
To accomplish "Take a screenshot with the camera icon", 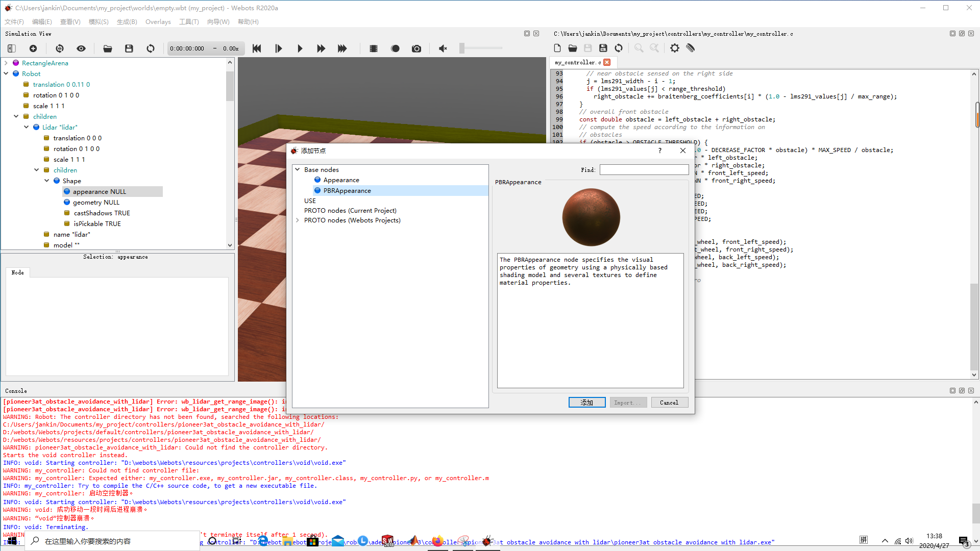I will (x=416, y=48).
